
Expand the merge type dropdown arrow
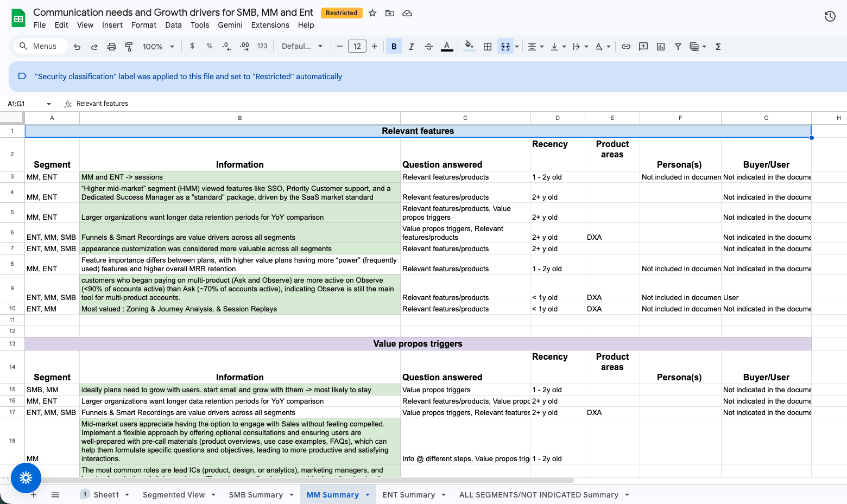pos(517,47)
